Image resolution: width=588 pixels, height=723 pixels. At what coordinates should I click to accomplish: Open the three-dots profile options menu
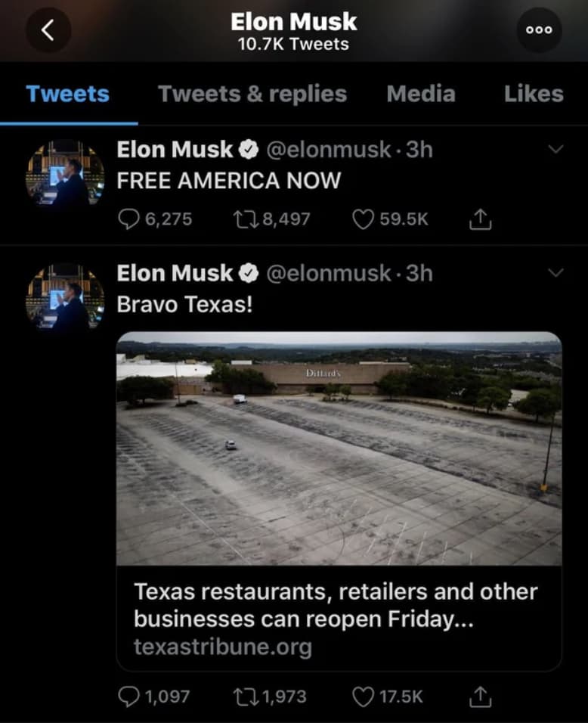pyautogui.click(x=539, y=29)
